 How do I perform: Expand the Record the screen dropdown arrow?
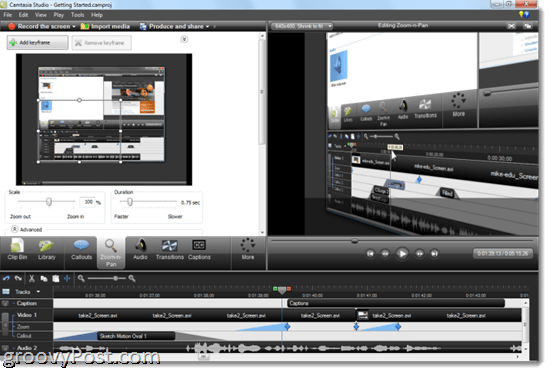click(74, 27)
